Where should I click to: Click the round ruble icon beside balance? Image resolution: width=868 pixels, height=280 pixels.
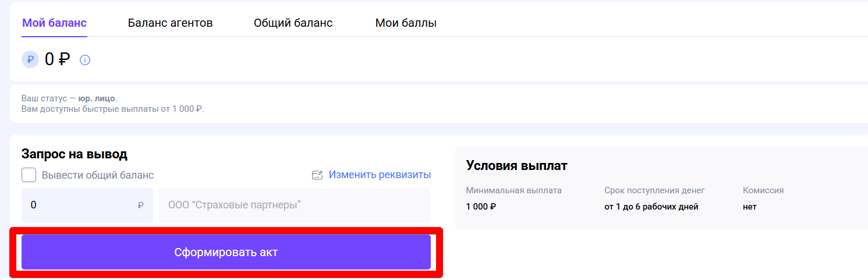click(x=30, y=59)
